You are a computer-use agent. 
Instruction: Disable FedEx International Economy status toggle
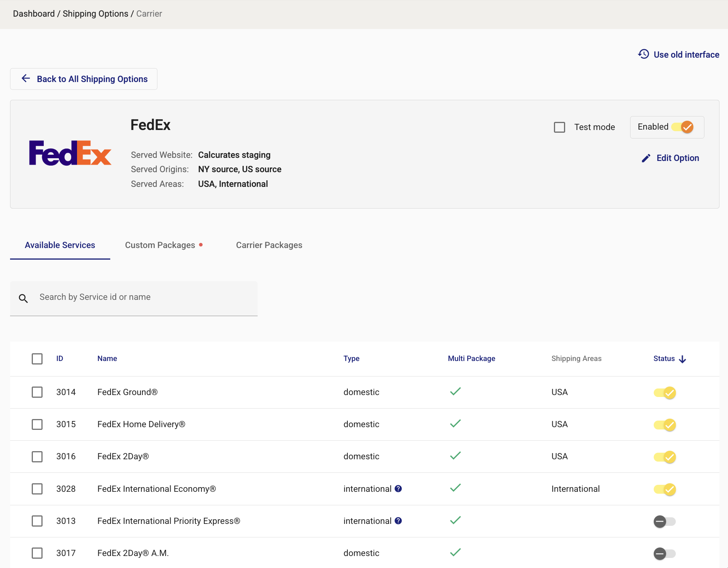tap(665, 489)
